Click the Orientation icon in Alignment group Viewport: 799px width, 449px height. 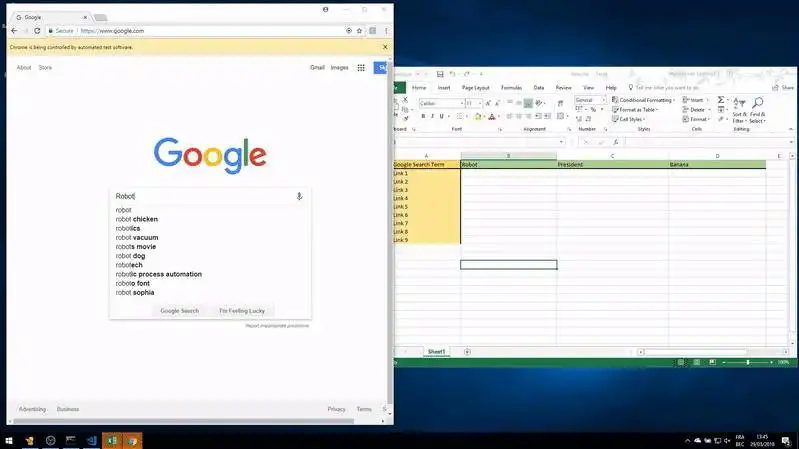(539, 103)
